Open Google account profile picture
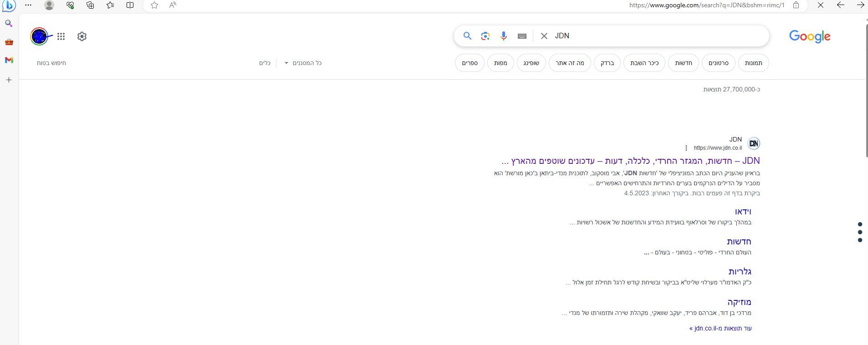Viewport: 868px width, 345px height. (x=39, y=36)
